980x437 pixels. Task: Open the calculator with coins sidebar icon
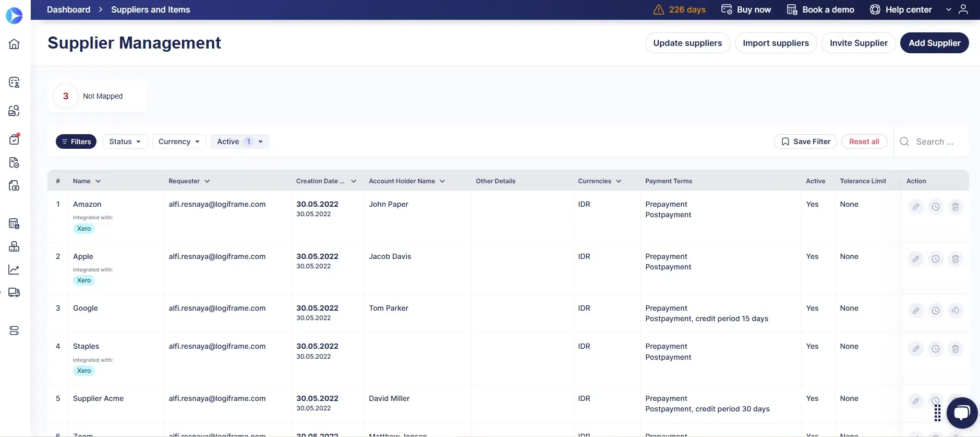(14, 223)
